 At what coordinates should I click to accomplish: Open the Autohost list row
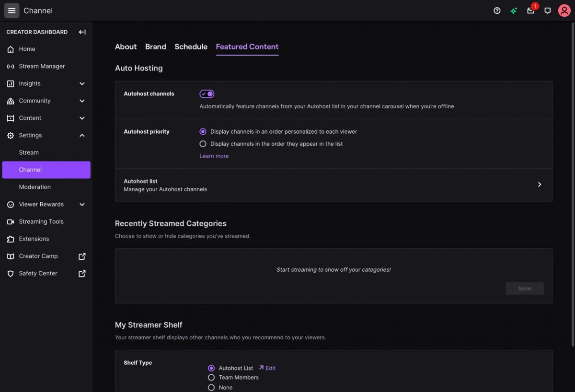(333, 184)
